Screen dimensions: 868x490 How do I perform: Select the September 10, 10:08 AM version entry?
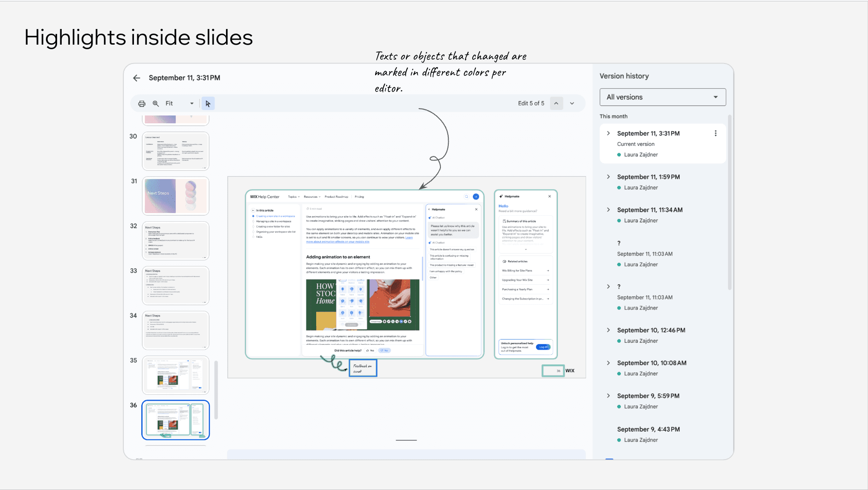click(663, 368)
